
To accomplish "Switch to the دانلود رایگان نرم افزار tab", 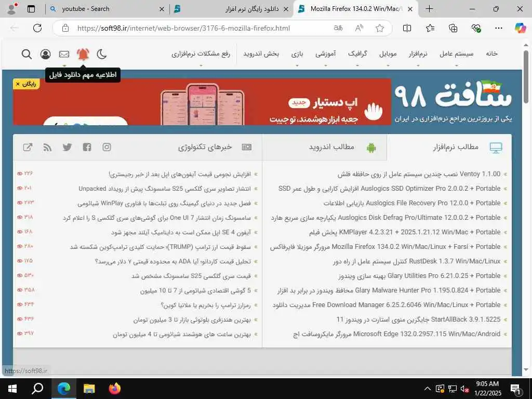I will click(x=232, y=9).
